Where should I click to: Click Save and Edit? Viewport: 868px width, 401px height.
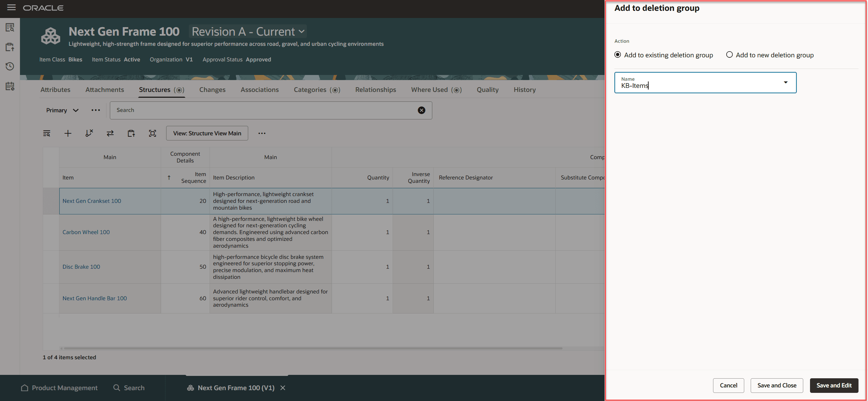pyautogui.click(x=834, y=385)
